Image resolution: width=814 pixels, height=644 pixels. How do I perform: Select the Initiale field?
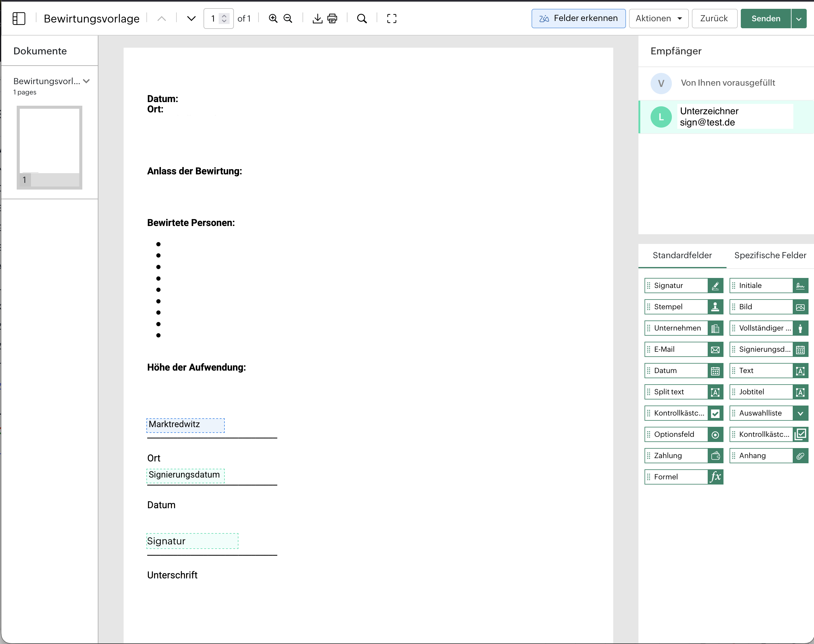[769, 286]
